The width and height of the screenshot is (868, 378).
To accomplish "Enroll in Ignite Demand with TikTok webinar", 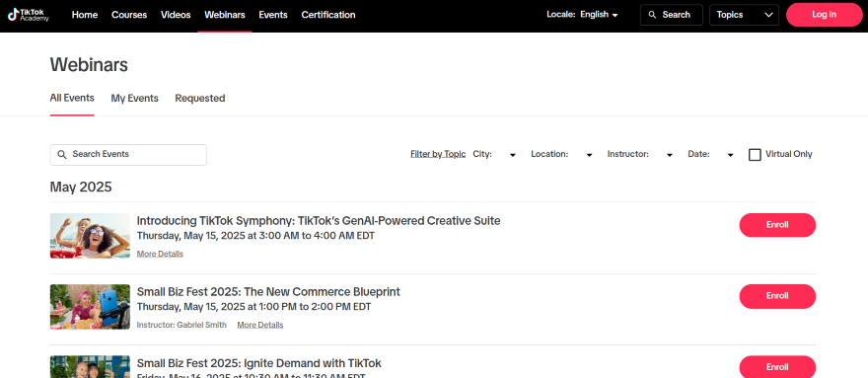I will [777, 367].
